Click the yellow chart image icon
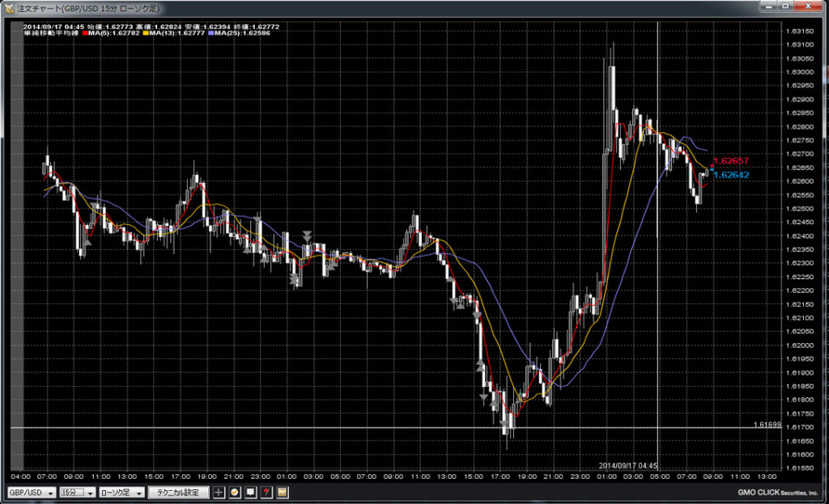This screenshot has width=829, height=504. point(282,492)
